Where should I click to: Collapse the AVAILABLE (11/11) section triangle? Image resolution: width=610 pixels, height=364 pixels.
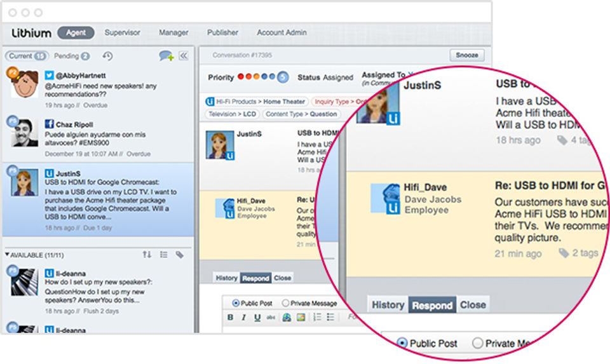click(x=7, y=254)
